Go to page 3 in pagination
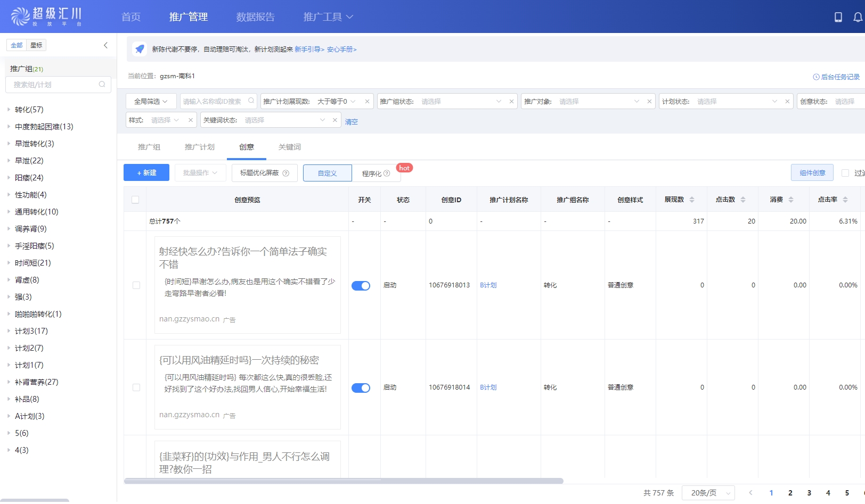The width and height of the screenshot is (865, 504). (809, 493)
